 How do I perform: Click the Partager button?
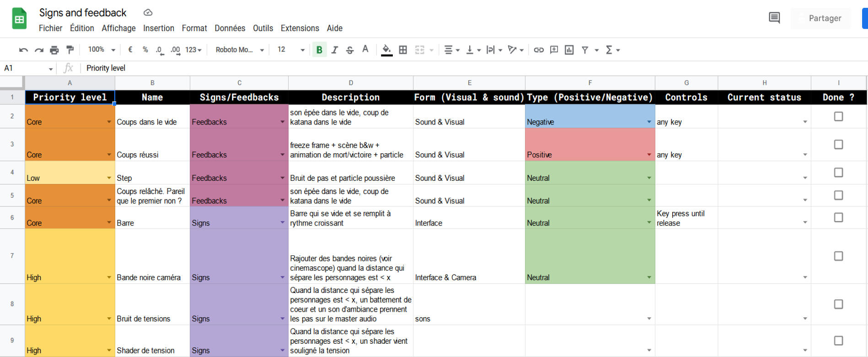click(x=825, y=18)
